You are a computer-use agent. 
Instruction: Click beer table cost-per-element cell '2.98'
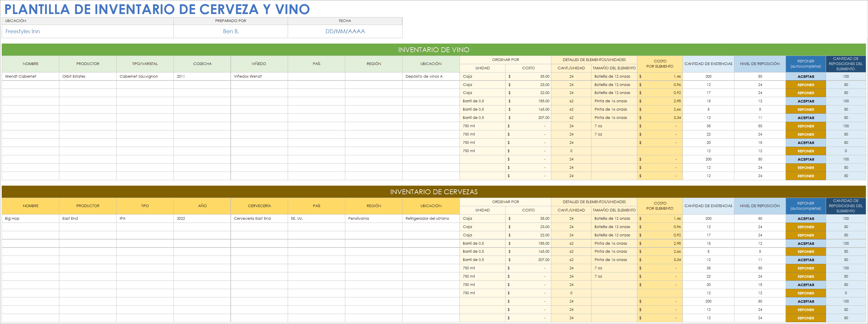pyautogui.click(x=660, y=244)
